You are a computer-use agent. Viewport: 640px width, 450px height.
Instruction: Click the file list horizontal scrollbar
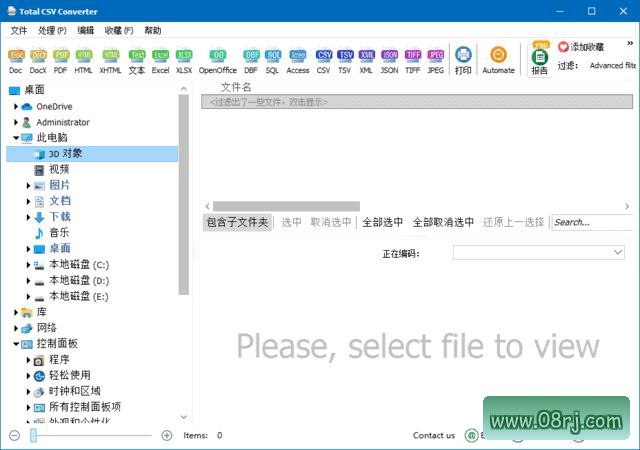pyautogui.click(x=286, y=206)
